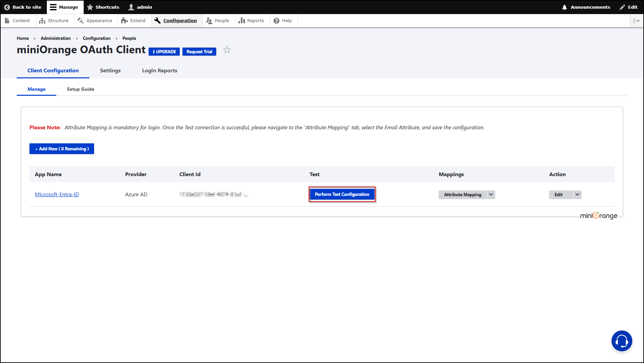Open the Setup Guide tab
The height and width of the screenshot is (363, 644).
[x=80, y=89]
